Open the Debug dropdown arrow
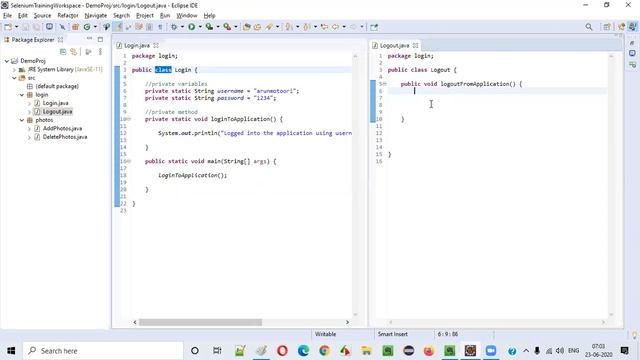This screenshot has height=360, width=640. (182, 27)
